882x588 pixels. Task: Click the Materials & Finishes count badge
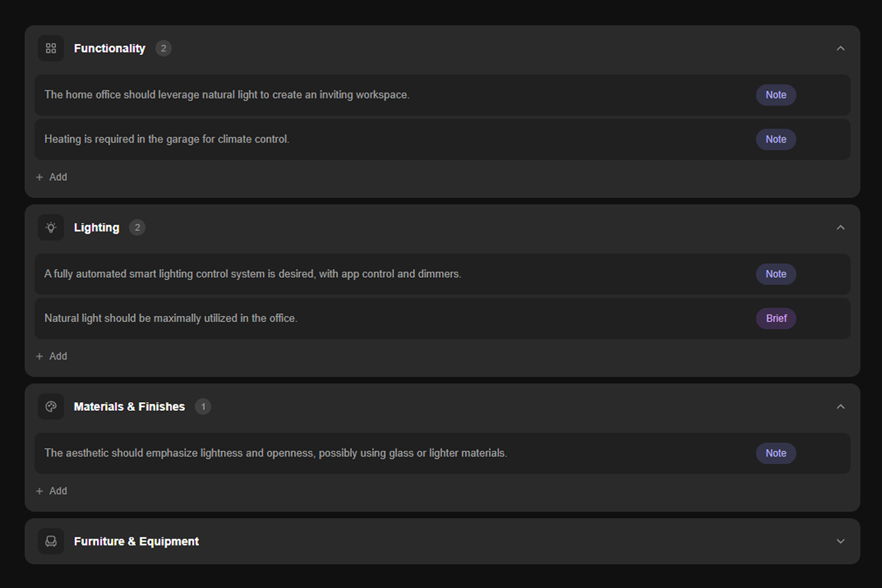(203, 406)
